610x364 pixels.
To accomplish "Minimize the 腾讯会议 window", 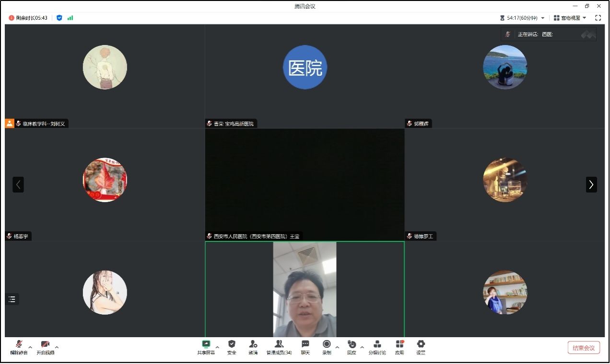I will 575,6.
